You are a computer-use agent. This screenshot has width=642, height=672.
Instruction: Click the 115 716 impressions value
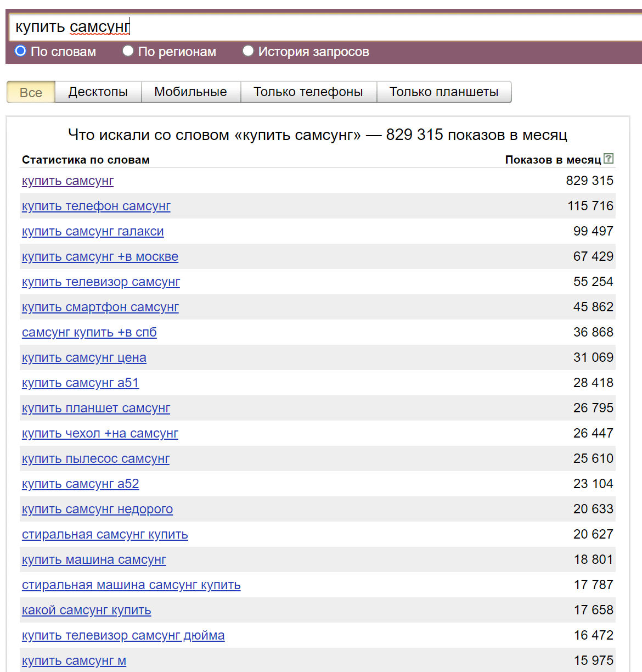click(590, 206)
